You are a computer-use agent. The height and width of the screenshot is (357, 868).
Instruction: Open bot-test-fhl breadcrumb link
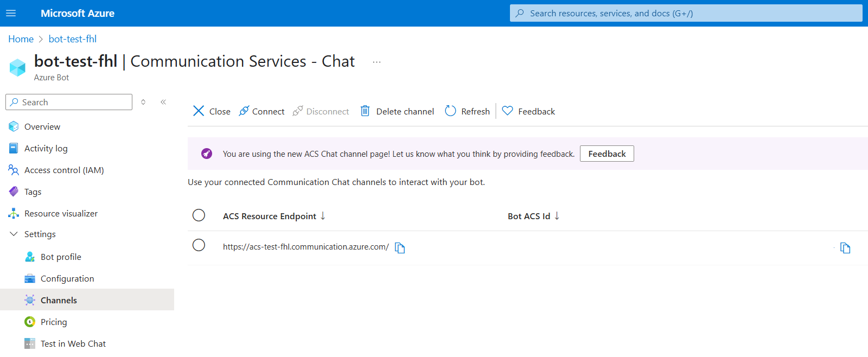point(73,39)
